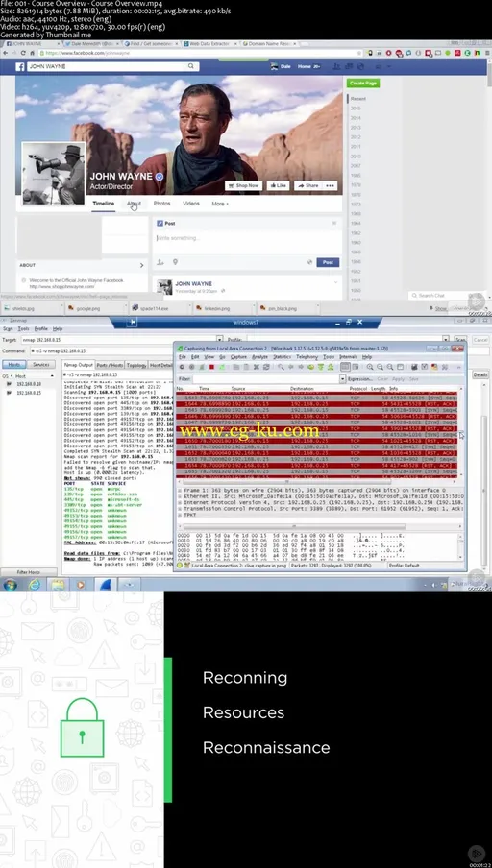Click the media player taskbar icon
Screen dimensions: 492x868
pyautogui.click(x=81, y=585)
